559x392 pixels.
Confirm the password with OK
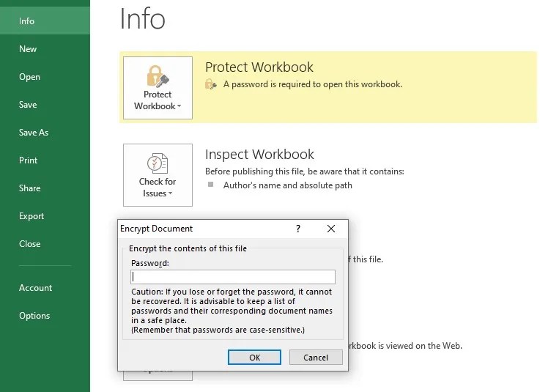(x=254, y=358)
